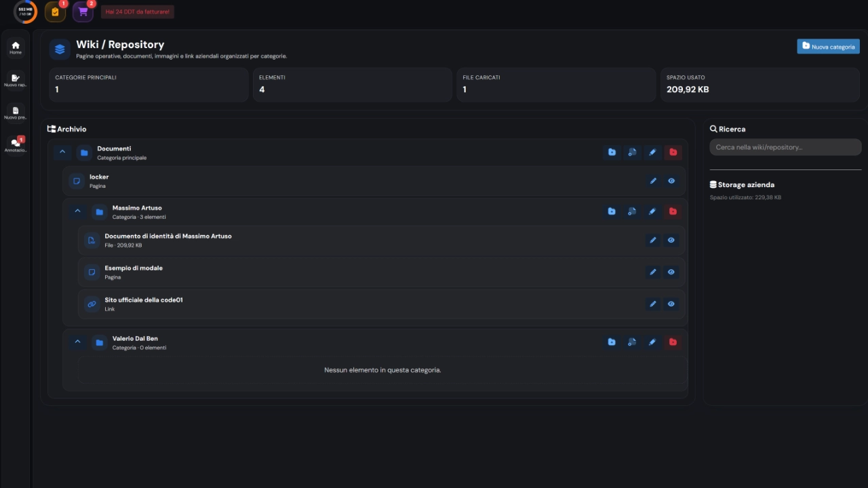Click the link icon of 'Sito ufficiale della code01'
868x488 pixels.
click(x=92, y=304)
